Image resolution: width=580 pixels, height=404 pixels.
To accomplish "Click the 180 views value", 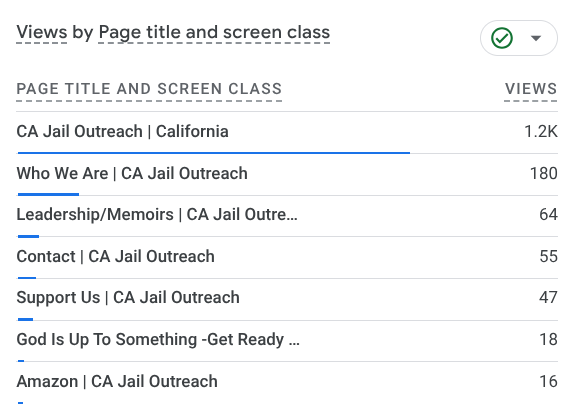I will click(544, 174).
